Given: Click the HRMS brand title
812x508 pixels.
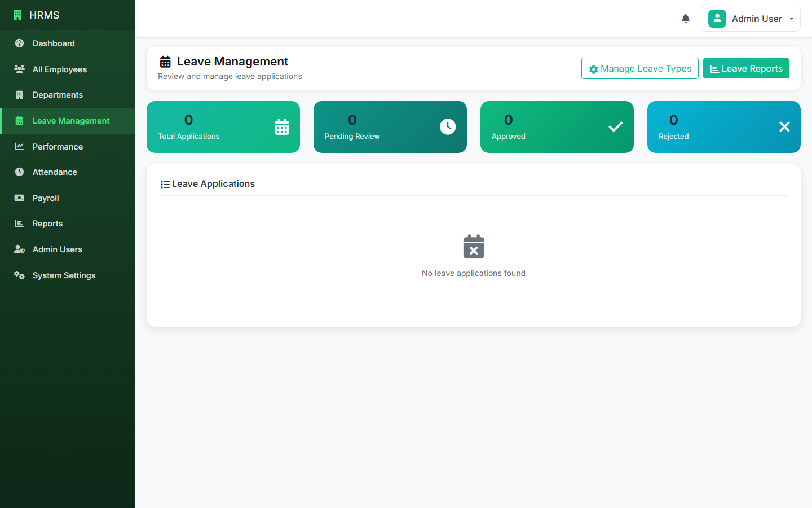Looking at the screenshot, I should click(45, 15).
